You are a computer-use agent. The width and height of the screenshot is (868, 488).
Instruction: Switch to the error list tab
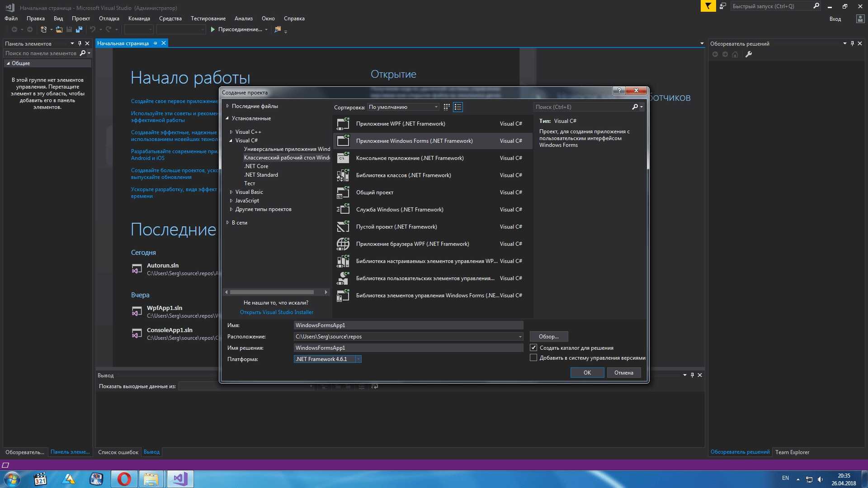point(118,452)
